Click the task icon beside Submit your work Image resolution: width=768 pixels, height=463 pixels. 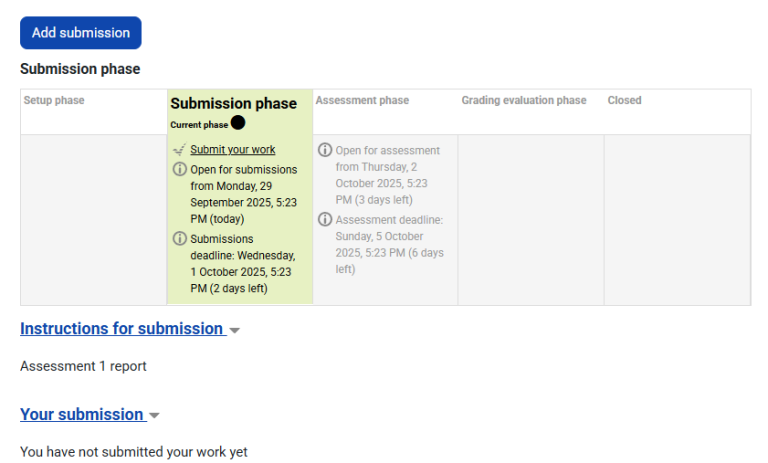179,150
